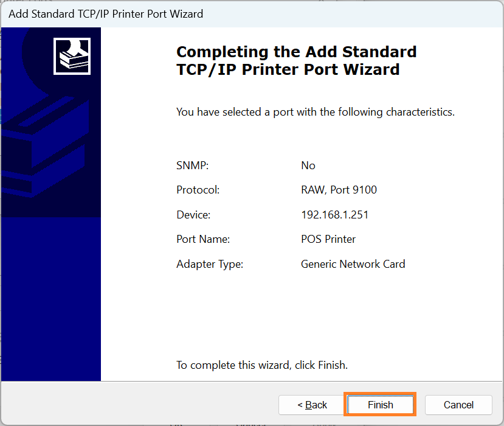Click the Generic Network Card value
This screenshot has width=504, height=426.
point(353,264)
